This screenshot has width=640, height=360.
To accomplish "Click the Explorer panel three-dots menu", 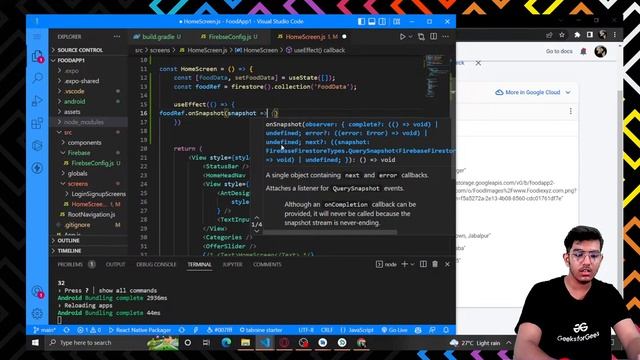I will point(117,37).
